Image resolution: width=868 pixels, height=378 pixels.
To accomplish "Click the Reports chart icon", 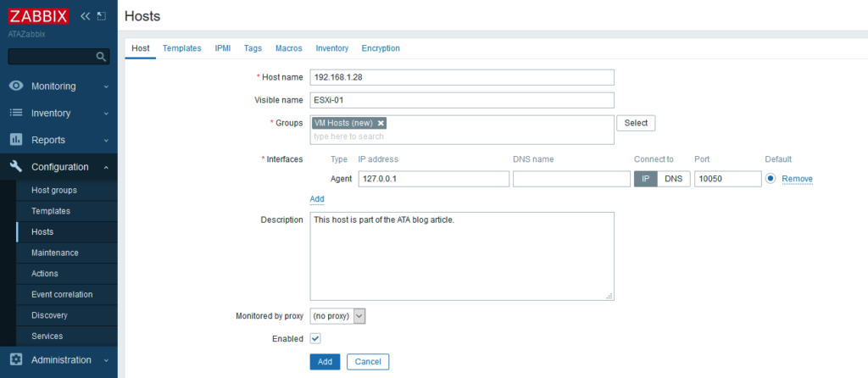I will (x=17, y=140).
